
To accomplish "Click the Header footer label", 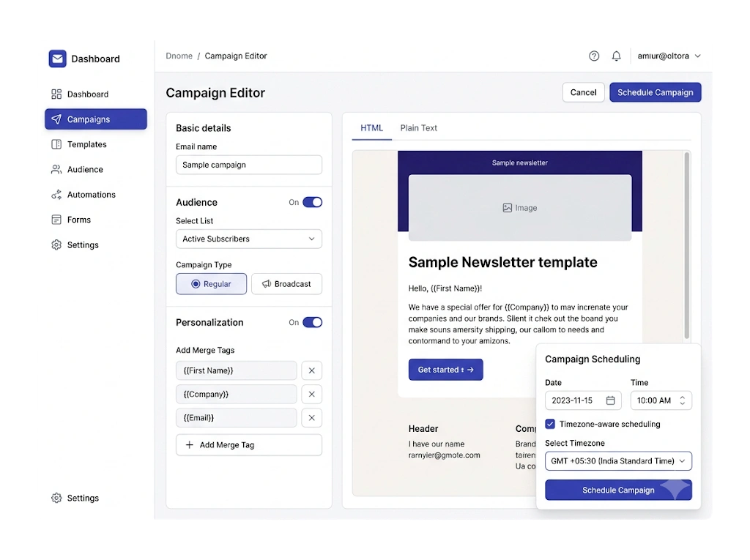I will click(x=423, y=429).
